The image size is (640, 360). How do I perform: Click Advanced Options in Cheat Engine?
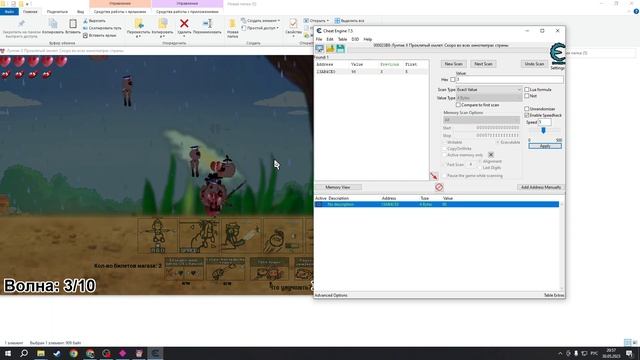tap(331, 295)
